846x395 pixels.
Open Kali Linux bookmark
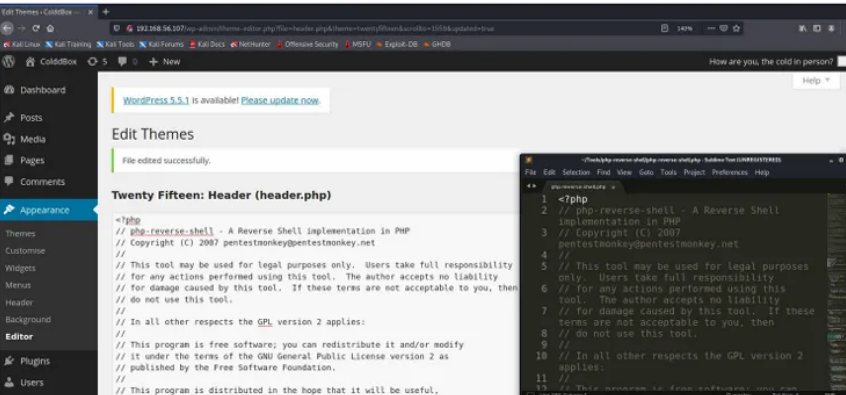(x=22, y=44)
